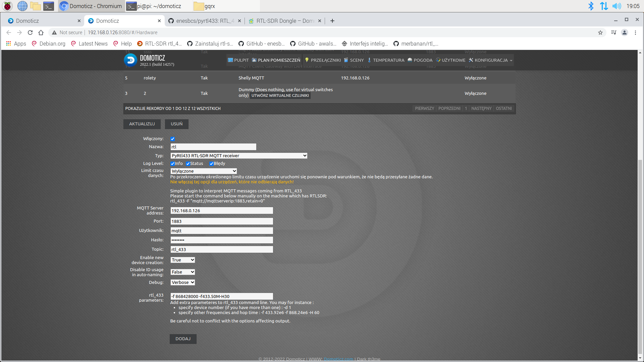The width and height of the screenshot is (644, 362).
Task: Open the TEMPERATURA menu item
Action: [x=386, y=60]
